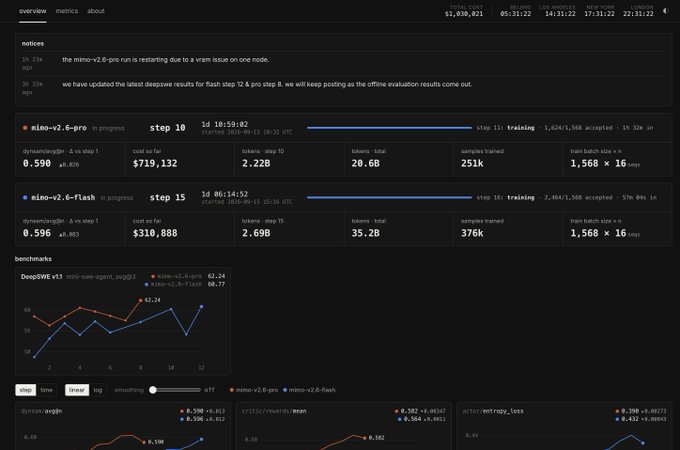The width and height of the screenshot is (680, 450).
Task: Click the 62.24 data point on DeepSWE chart
Action: tap(141, 300)
